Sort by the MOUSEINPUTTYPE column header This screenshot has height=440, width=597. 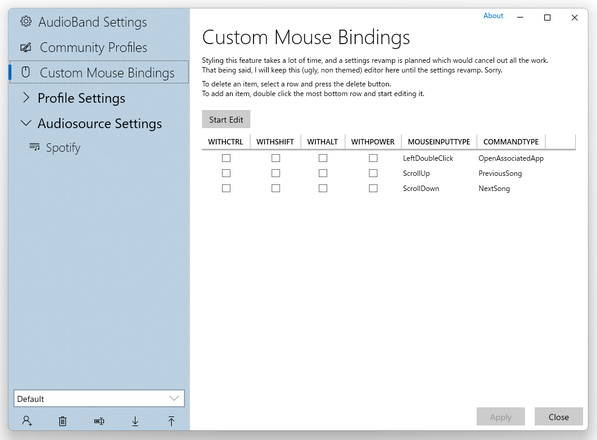click(439, 142)
